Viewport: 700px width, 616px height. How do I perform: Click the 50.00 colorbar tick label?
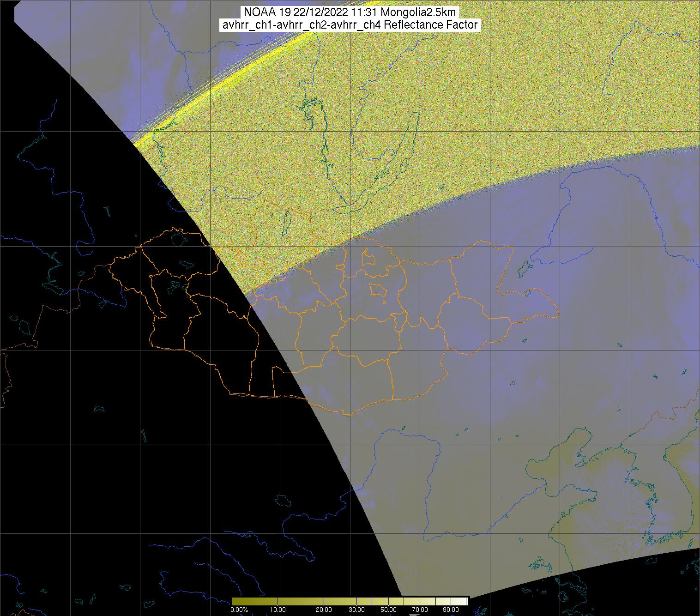pos(388,610)
